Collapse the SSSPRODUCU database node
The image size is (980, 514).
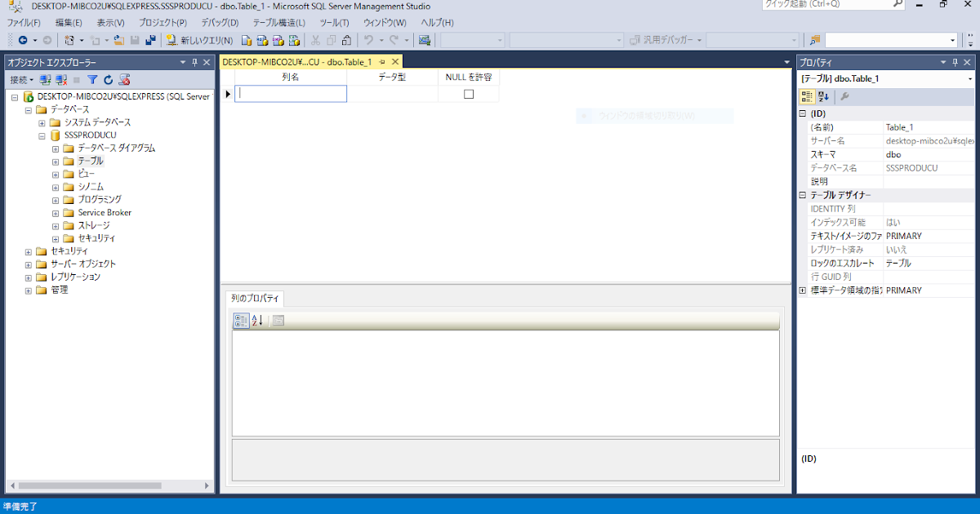point(42,135)
